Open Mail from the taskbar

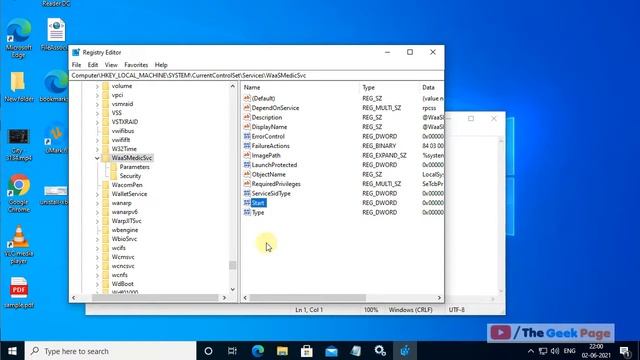(331, 351)
